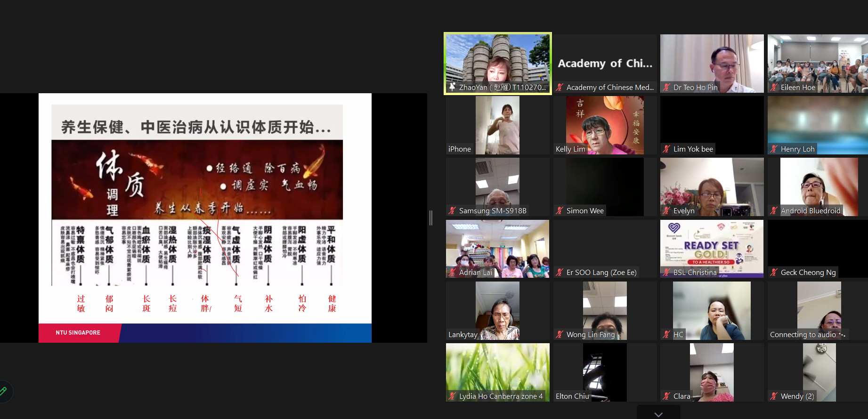Select Kelly Lim's video tile
868x419 pixels.
605,125
